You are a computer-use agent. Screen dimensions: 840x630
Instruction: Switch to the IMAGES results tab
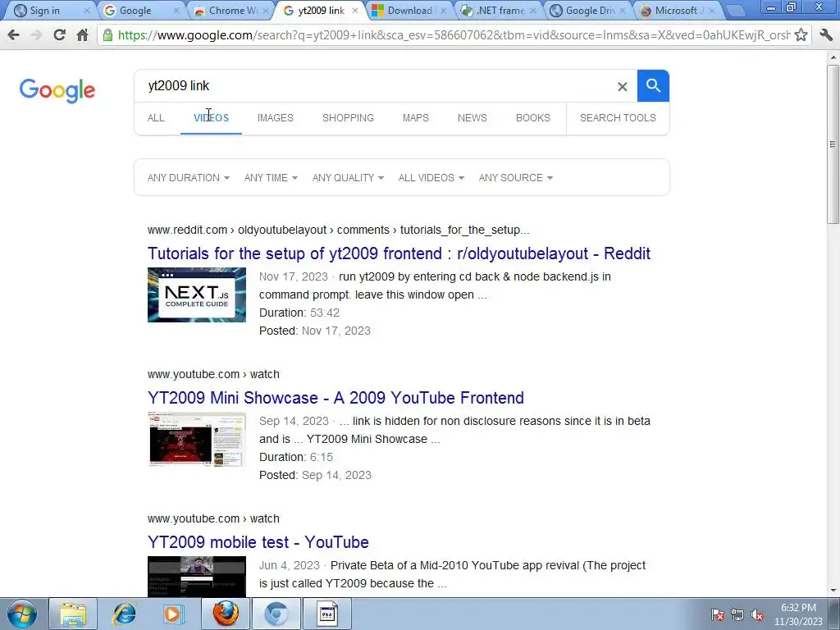pos(276,118)
